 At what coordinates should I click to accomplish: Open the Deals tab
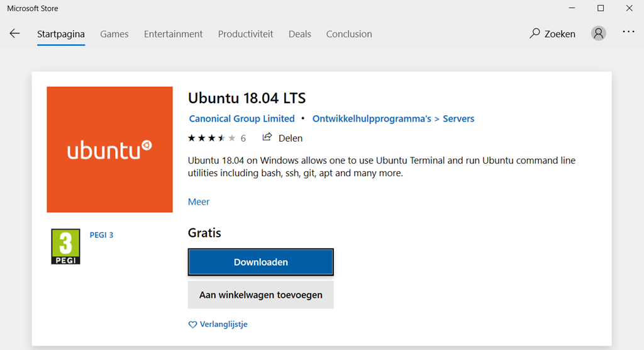pos(300,34)
